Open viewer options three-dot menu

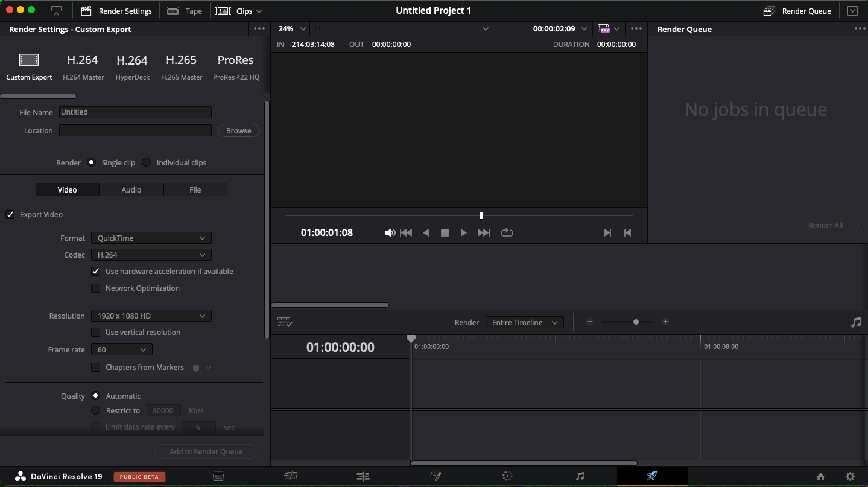[x=636, y=28]
